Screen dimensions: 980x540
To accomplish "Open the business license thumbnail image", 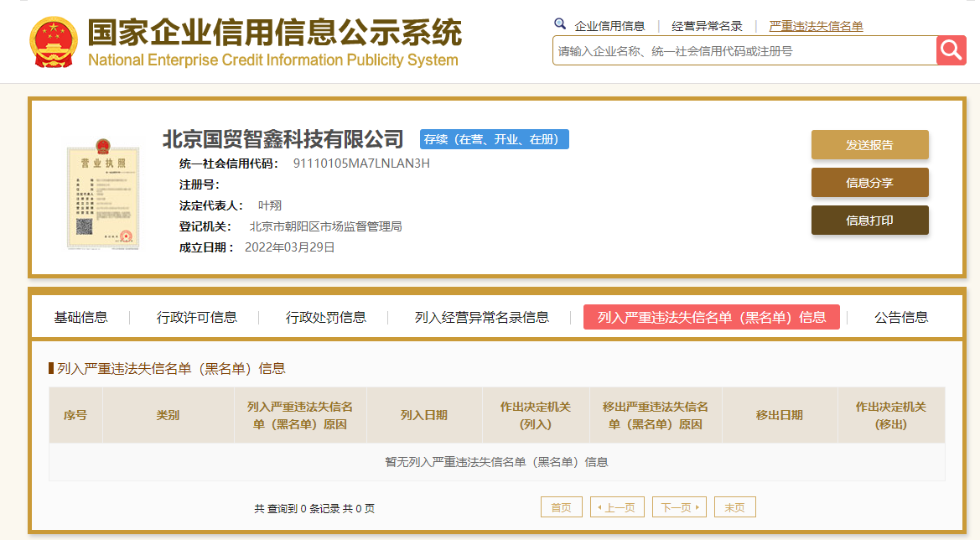I will pyautogui.click(x=103, y=194).
